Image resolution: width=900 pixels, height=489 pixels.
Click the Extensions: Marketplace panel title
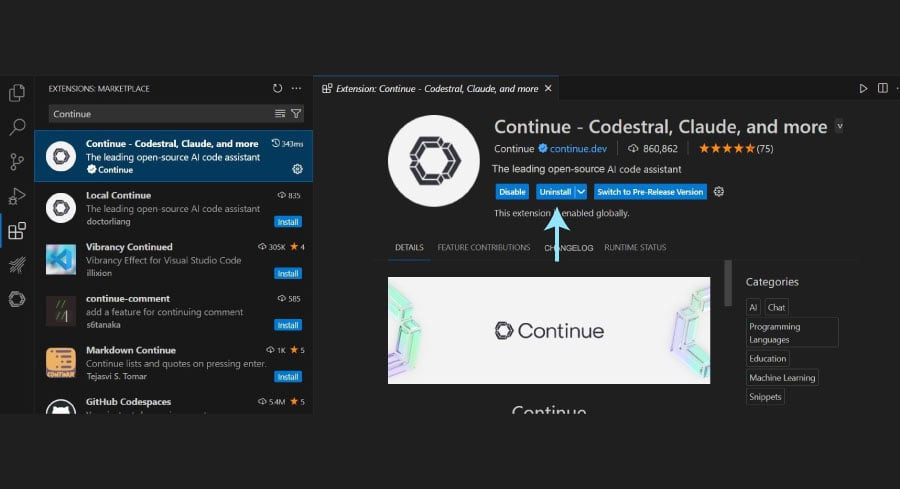pyautogui.click(x=99, y=88)
